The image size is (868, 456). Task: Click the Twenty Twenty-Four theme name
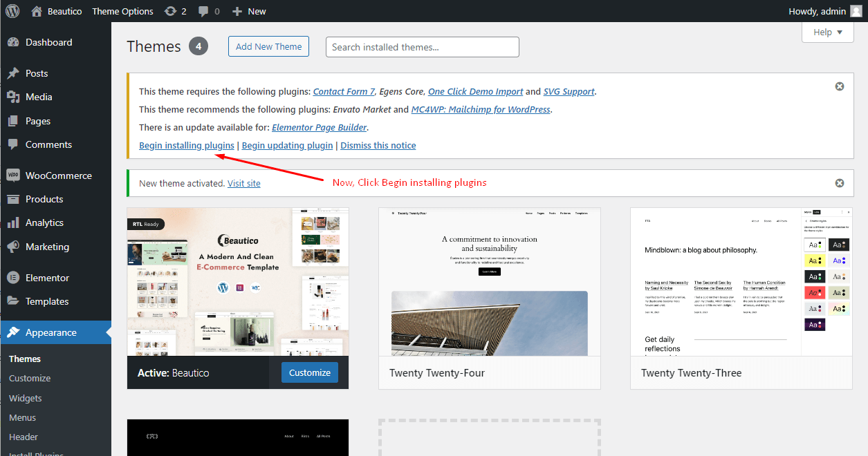coord(437,372)
